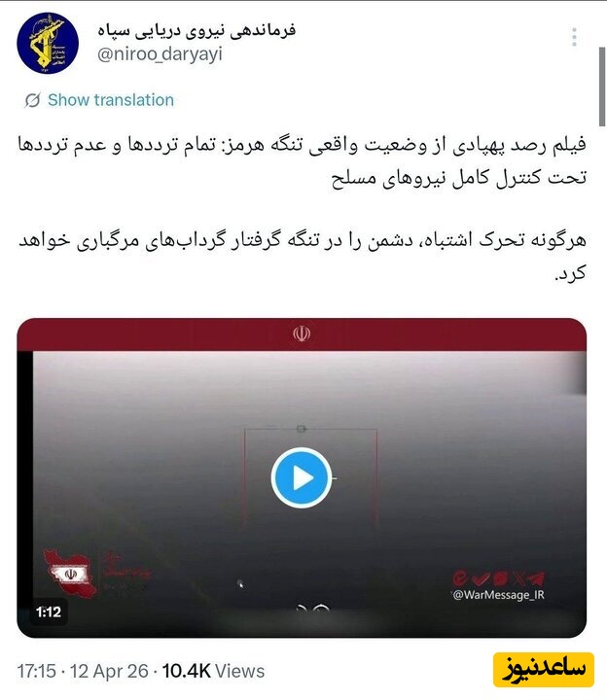
Task: Click the 10.4K Views counter
Action: pyautogui.click(x=213, y=671)
